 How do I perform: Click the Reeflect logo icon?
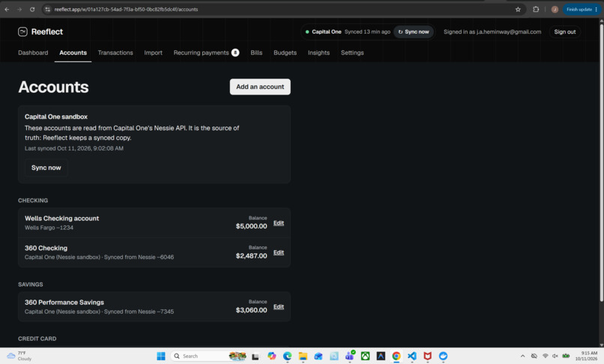[x=22, y=31]
